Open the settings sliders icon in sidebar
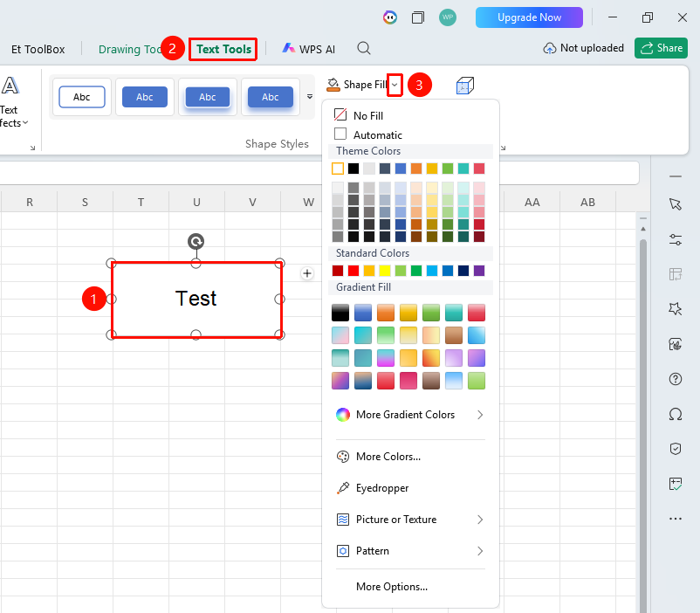700x613 pixels. (676, 240)
